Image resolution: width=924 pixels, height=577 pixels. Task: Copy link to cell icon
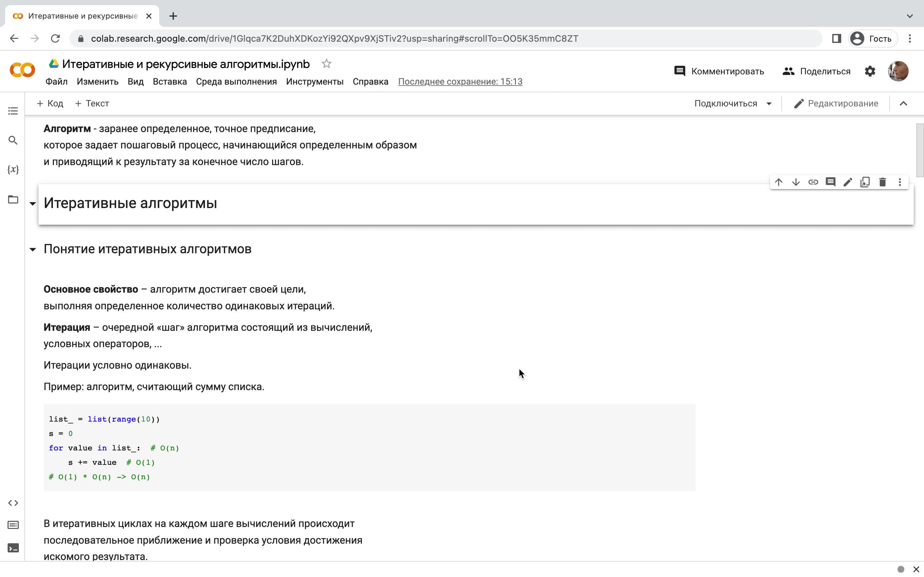[x=813, y=182]
